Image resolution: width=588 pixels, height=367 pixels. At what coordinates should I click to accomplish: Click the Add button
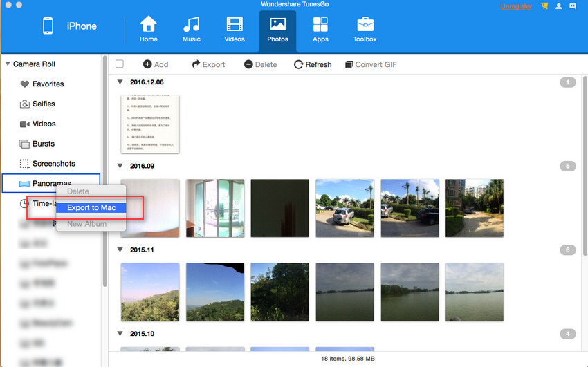coord(156,64)
